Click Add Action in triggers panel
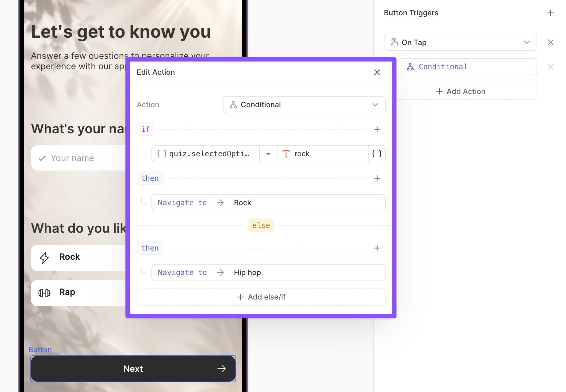The height and width of the screenshot is (392, 566). [x=461, y=91]
